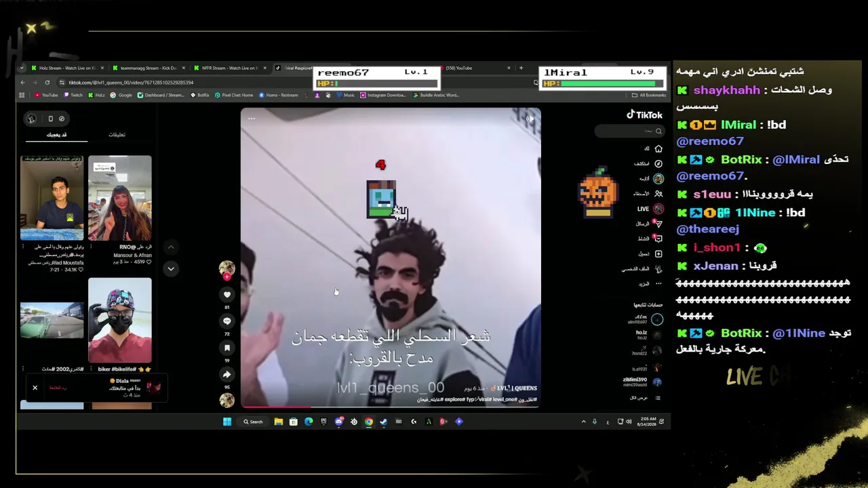Open the phone icon in the floating pill
The image size is (868, 488).
tap(50, 119)
